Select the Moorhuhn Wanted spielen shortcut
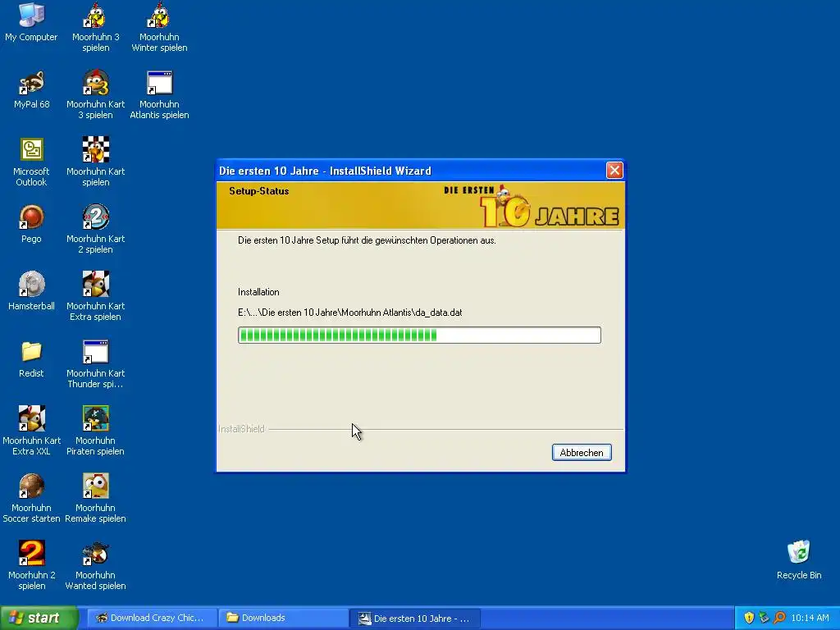840x630 pixels. coord(95,565)
